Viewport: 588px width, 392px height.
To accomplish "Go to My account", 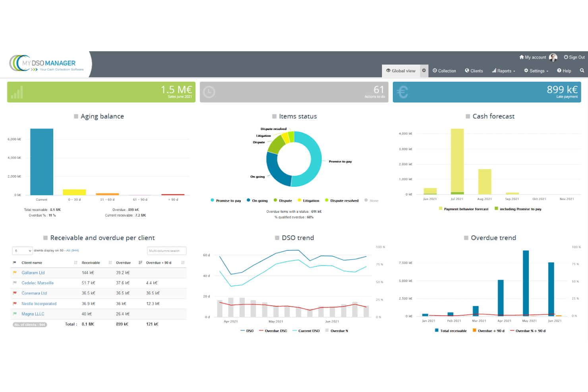I will point(533,57).
